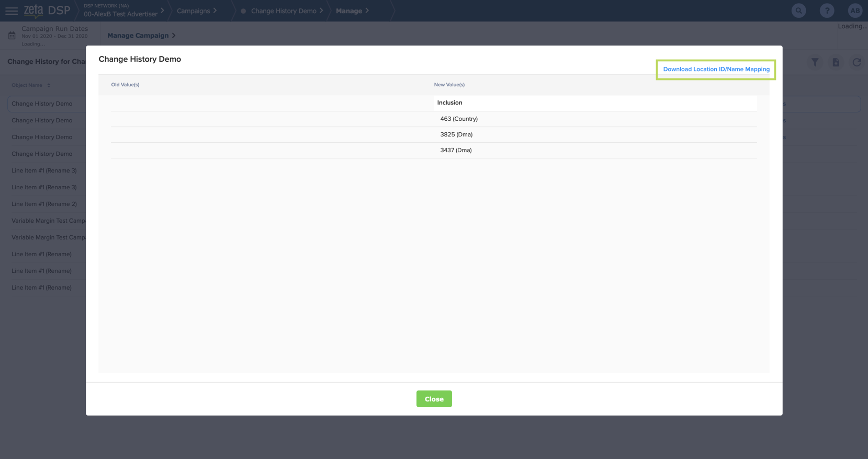
Task: Open the AB user profile avatar
Action: (854, 11)
